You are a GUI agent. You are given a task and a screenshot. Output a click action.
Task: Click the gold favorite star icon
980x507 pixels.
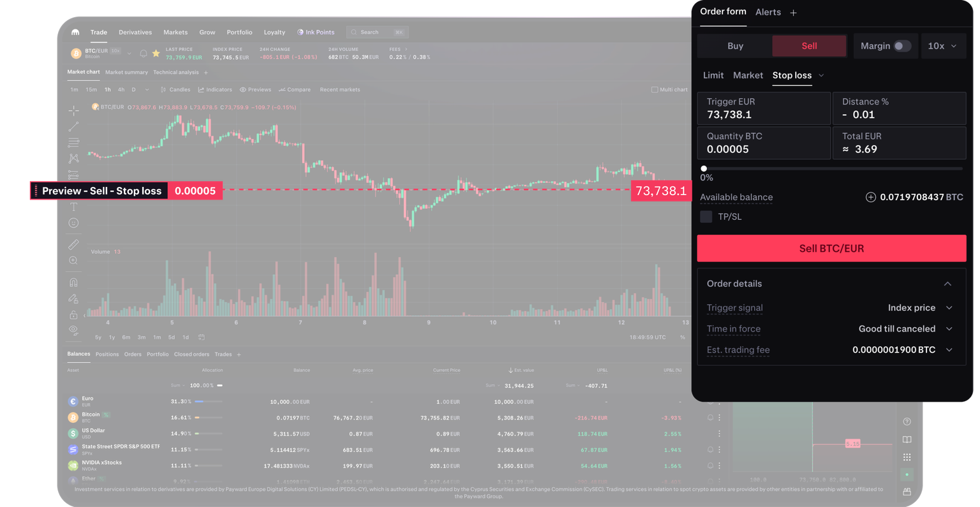point(156,54)
